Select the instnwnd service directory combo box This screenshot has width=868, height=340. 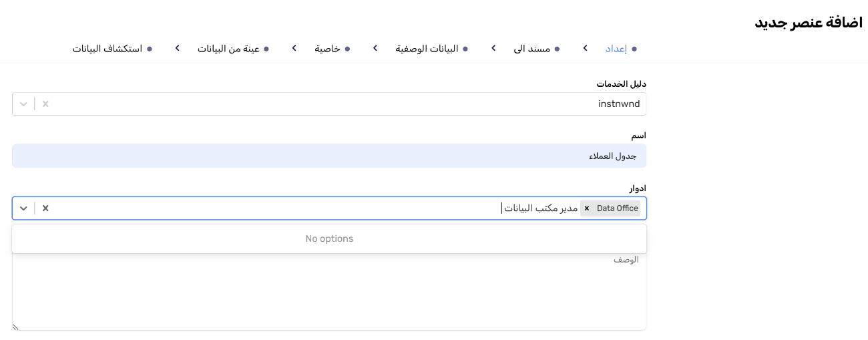pos(334,104)
